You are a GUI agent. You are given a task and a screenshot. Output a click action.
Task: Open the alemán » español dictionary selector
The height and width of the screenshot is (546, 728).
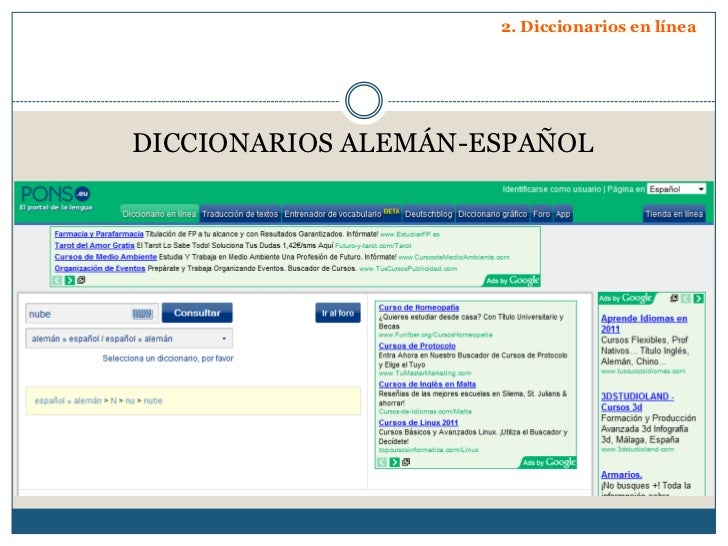click(x=129, y=339)
